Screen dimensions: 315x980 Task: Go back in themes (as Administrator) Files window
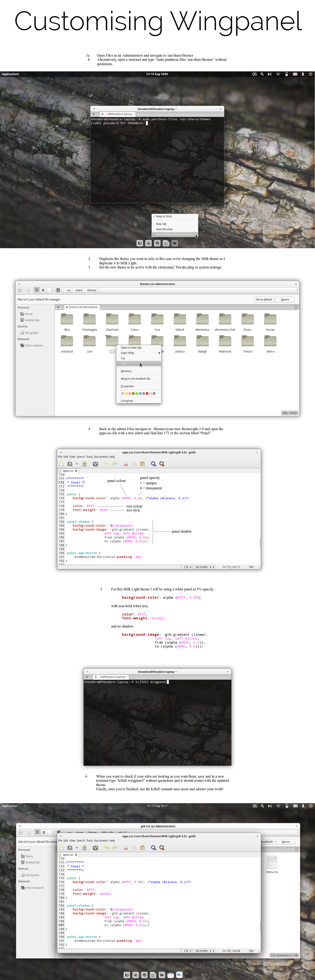coord(20,290)
